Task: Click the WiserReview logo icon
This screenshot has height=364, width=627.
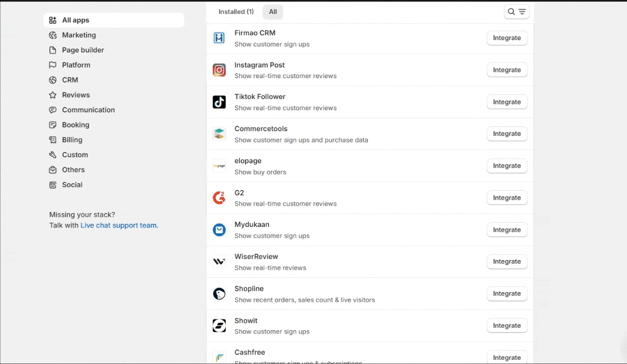Action: 219,262
